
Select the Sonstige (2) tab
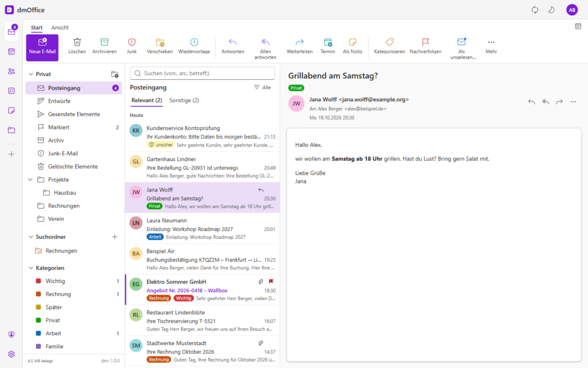click(x=184, y=101)
